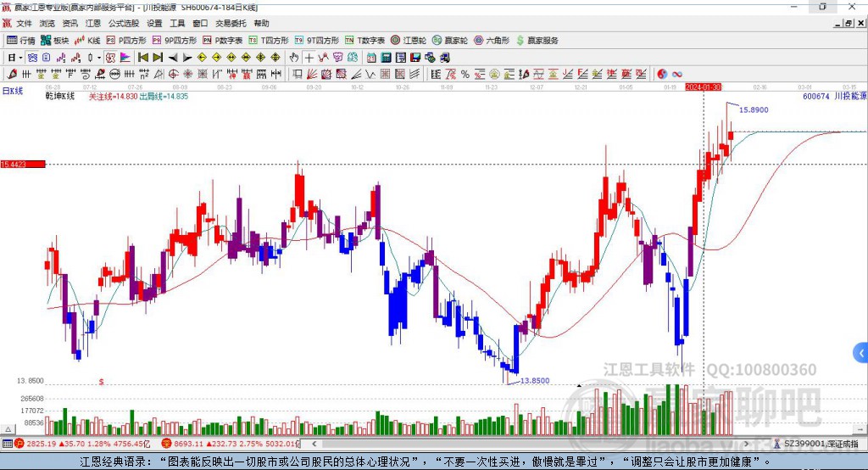Click the 15.8900 high price label
868x470 pixels.
tap(754, 109)
